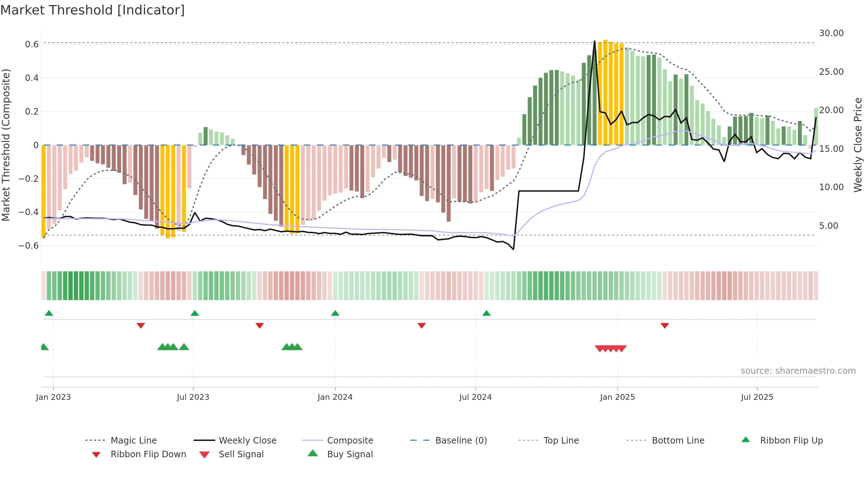Click the −0.6 label on the left axis
This screenshot has width=868, height=488.
coord(28,246)
